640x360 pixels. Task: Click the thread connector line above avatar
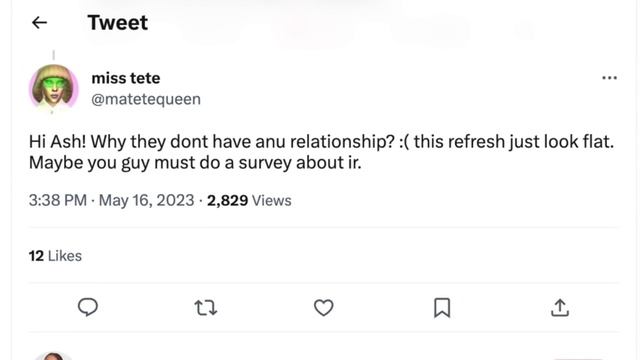(x=53, y=55)
